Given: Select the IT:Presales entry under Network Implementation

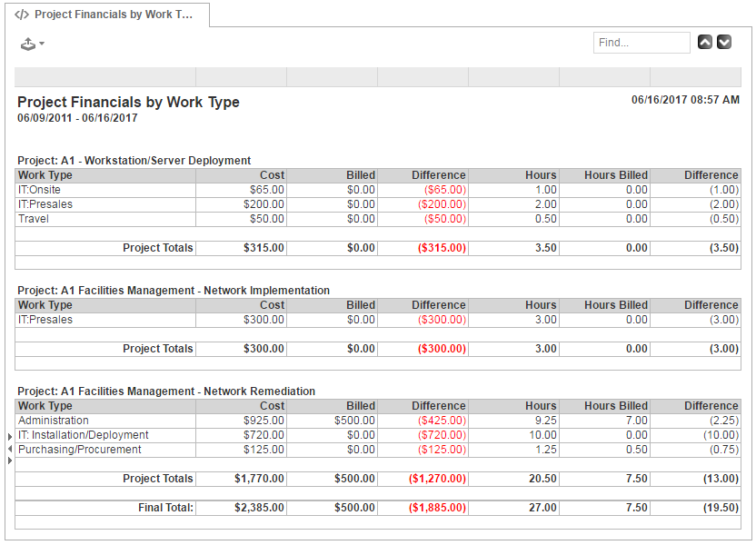Looking at the screenshot, I should (x=38, y=320).
